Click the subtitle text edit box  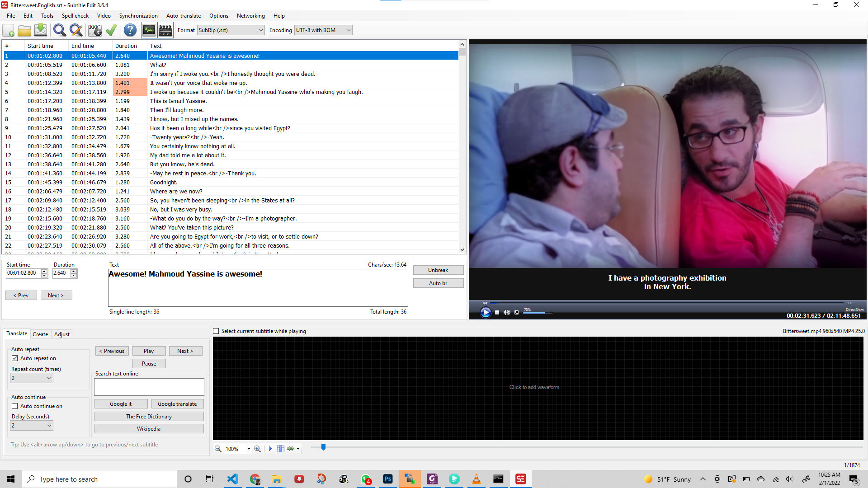click(x=258, y=288)
